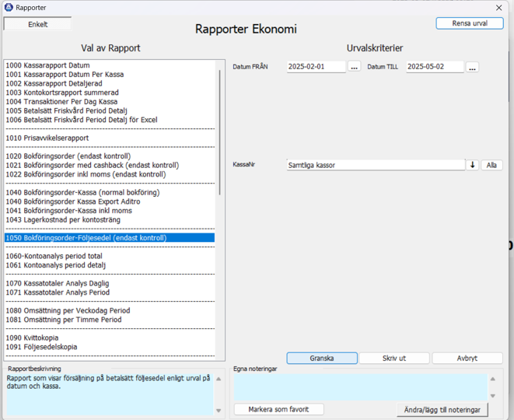Click the Avbryt button
The width and height of the screenshot is (514, 420).
(467, 358)
